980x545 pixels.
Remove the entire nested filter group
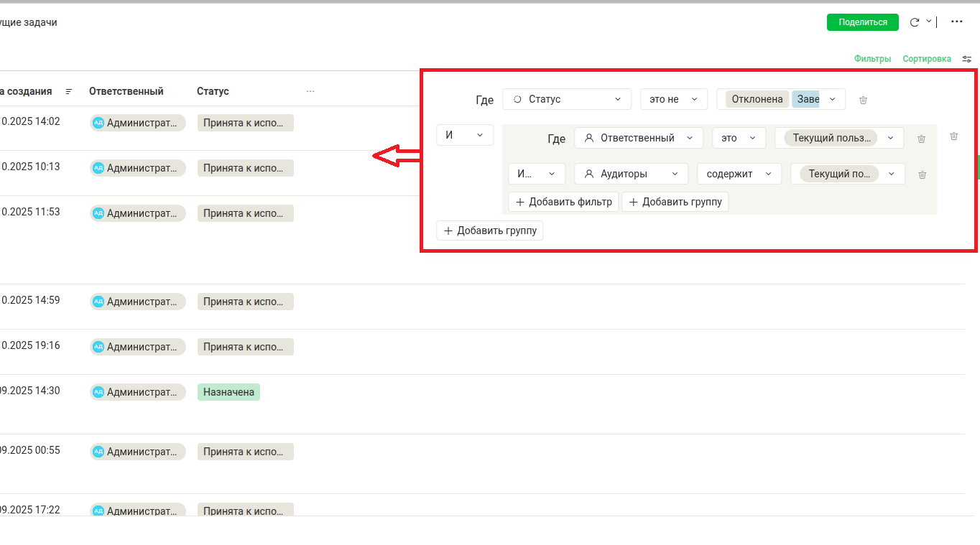click(x=953, y=136)
